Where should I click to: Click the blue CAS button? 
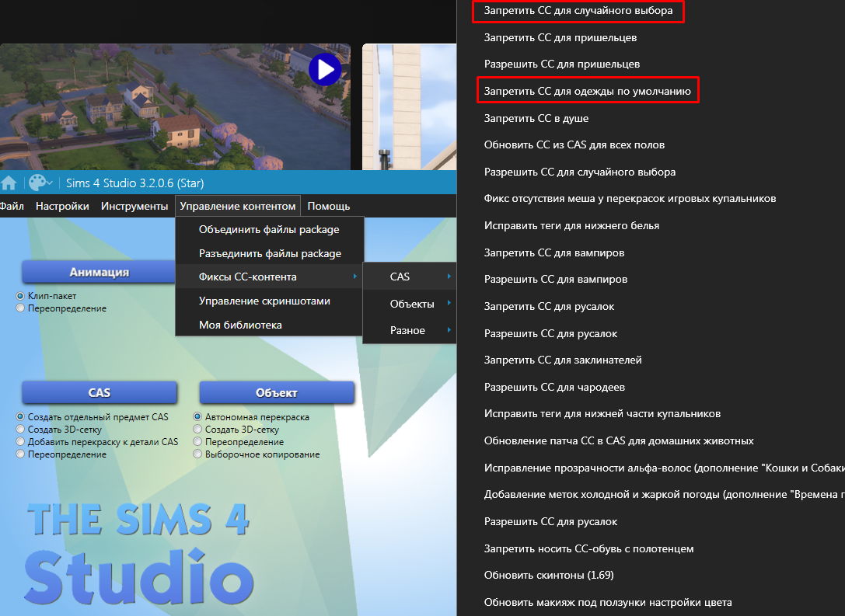click(x=100, y=392)
